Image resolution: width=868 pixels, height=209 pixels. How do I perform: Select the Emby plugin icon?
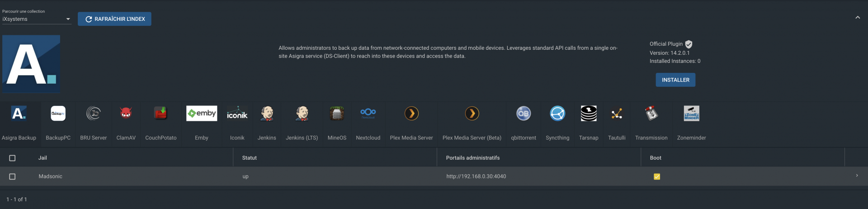pyautogui.click(x=202, y=114)
